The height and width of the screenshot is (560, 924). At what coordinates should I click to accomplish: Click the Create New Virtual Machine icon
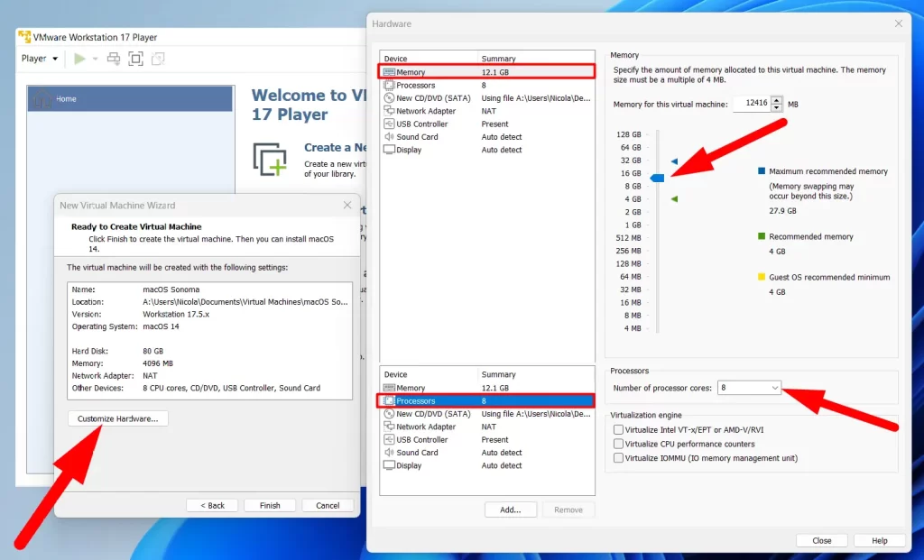270,159
